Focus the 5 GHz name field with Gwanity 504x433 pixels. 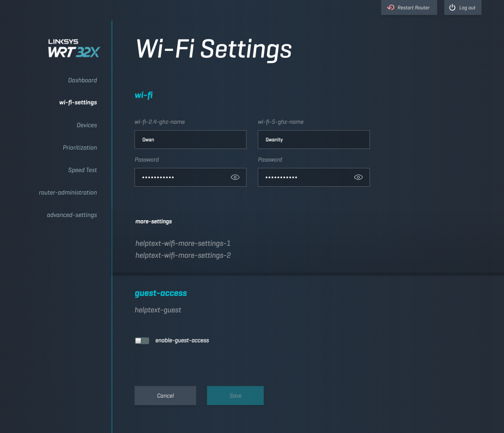tap(313, 139)
